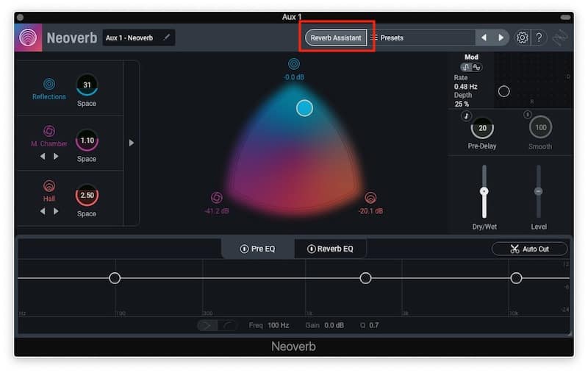Viewport: 588px width, 373px height.
Task: Select the high-pass filter shape button
Action: 207,325
